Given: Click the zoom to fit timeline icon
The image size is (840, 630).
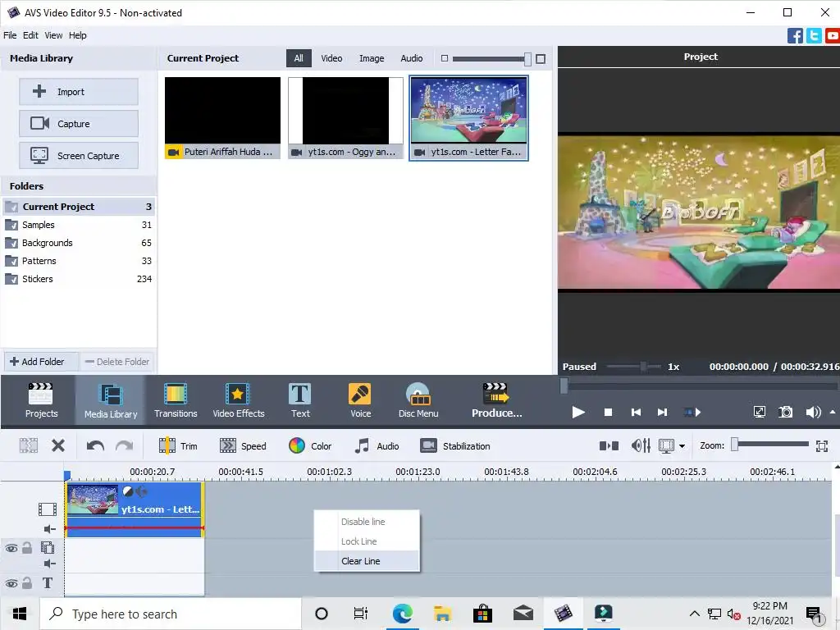Looking at the screenshot, I should [822, 445].
